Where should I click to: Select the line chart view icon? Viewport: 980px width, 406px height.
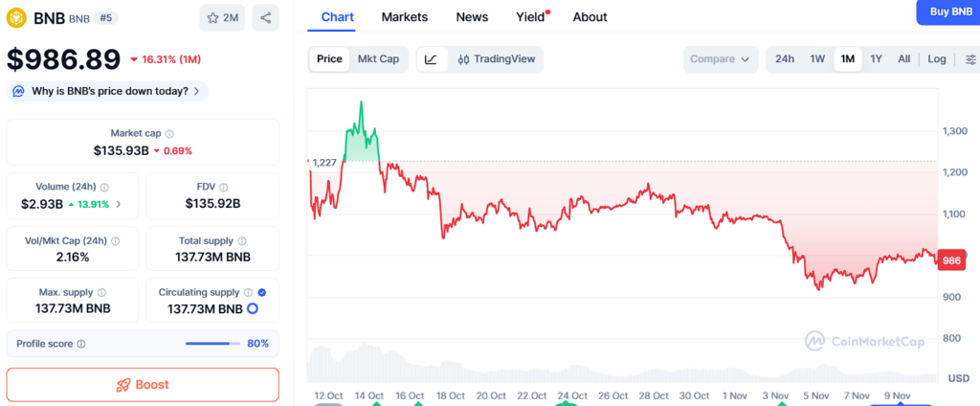[x=431, y=59]
